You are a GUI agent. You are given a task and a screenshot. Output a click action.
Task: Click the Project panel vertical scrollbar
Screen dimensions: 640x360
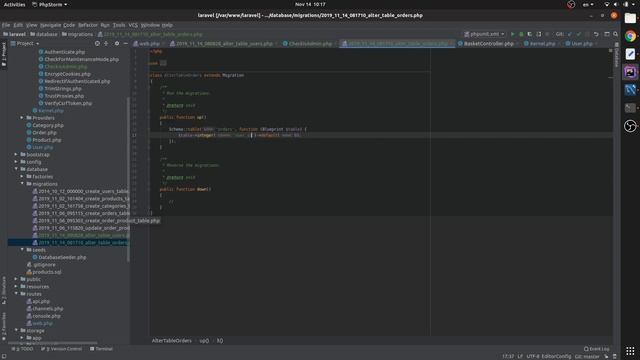[x=128, y=180]
